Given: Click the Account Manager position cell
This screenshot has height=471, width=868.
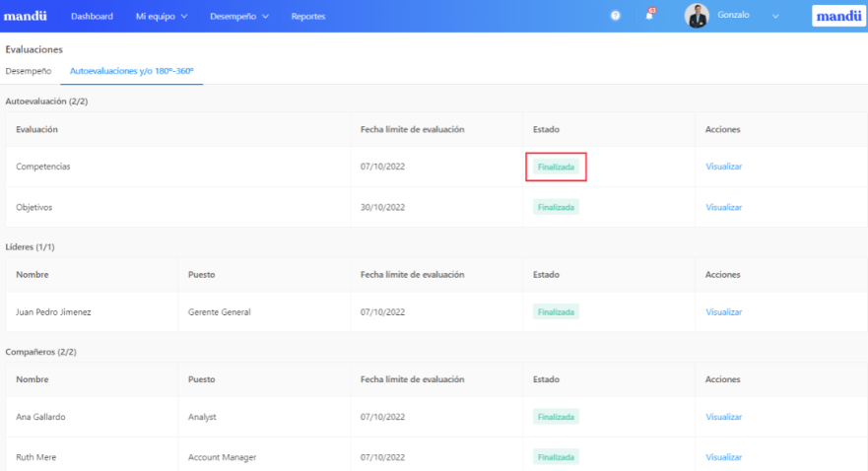Looking at the screenshot, I should tap(222, 457).
